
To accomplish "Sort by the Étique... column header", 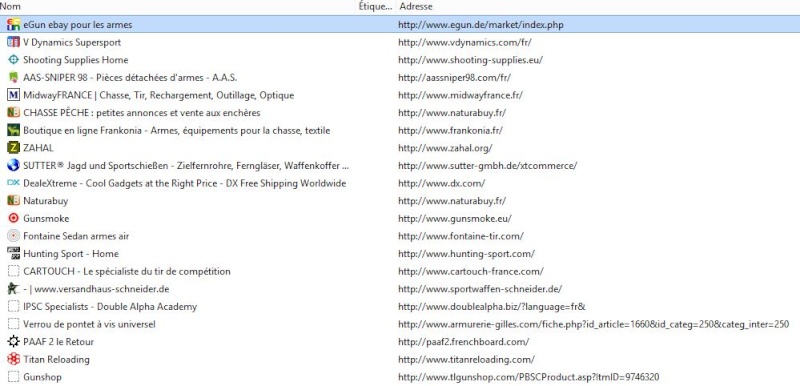I will tap(376, 7).
